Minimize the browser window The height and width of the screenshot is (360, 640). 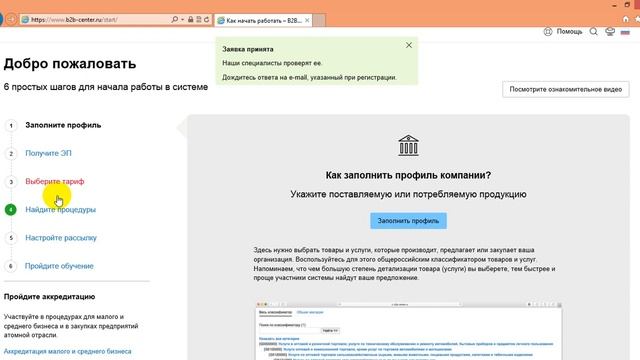pyautogui.click(x=614, y=5)
